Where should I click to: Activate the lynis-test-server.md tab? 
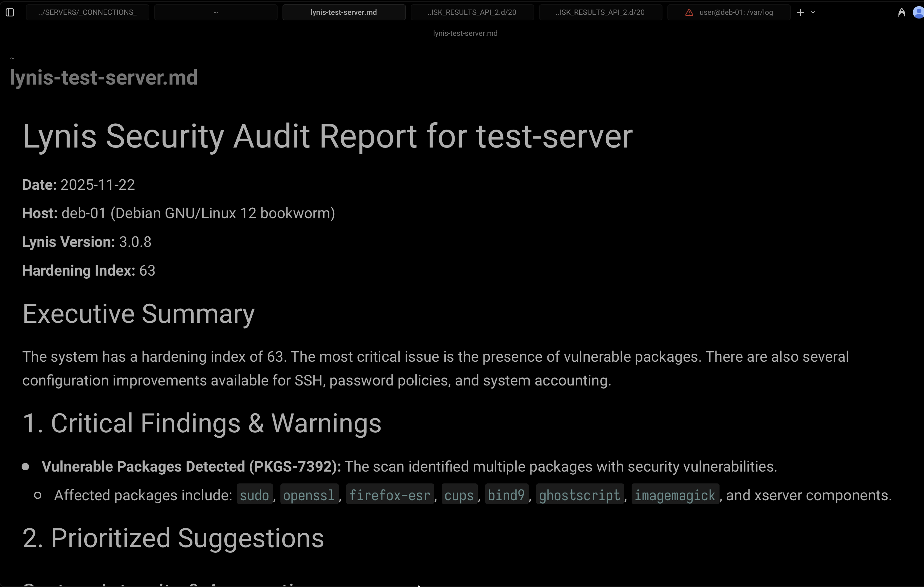344,12
